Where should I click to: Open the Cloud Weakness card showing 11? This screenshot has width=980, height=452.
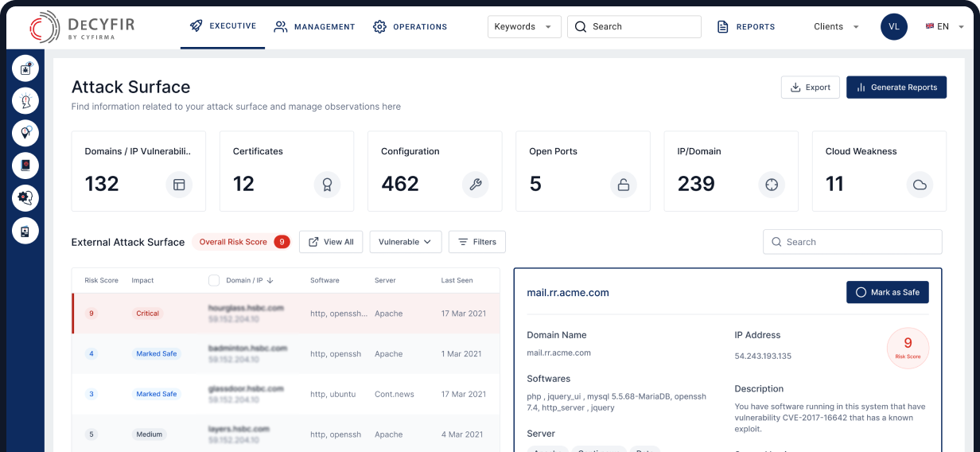879,171
